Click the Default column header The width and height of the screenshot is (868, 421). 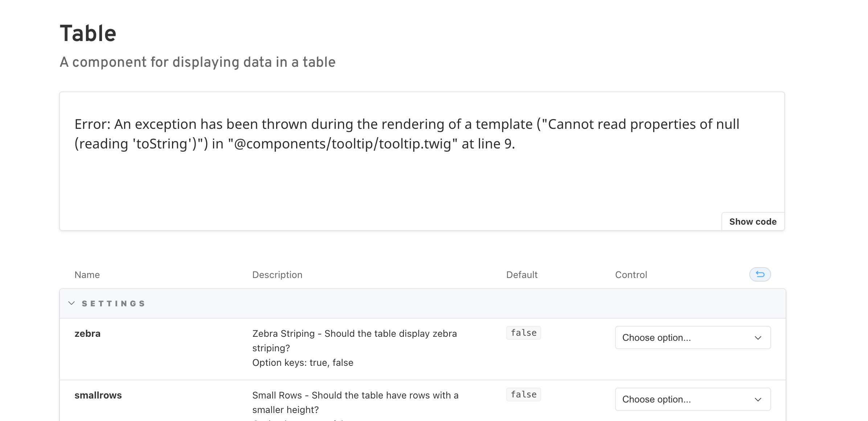point(522,275)
